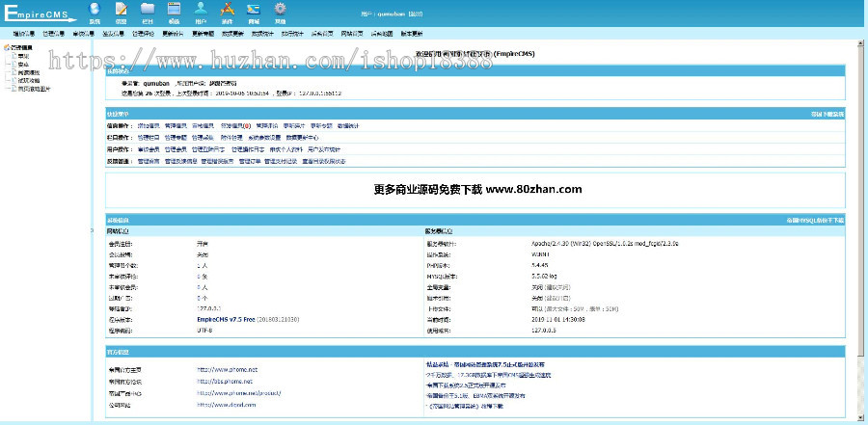Open 查看目录权限状态 link in 反馈管理 row
This screenshot has height=425, width=868.
click(324, 161)
